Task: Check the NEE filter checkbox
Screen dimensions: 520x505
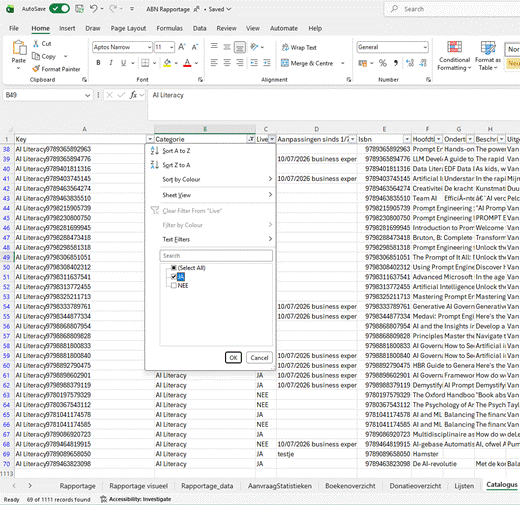Action: [x=174, y=286]
